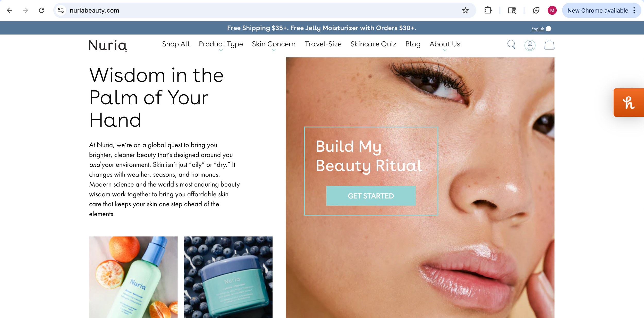The width and height of the screenshot is (644, 318).
Task: Open the site search magnifier icon
Action: point(511,45)
